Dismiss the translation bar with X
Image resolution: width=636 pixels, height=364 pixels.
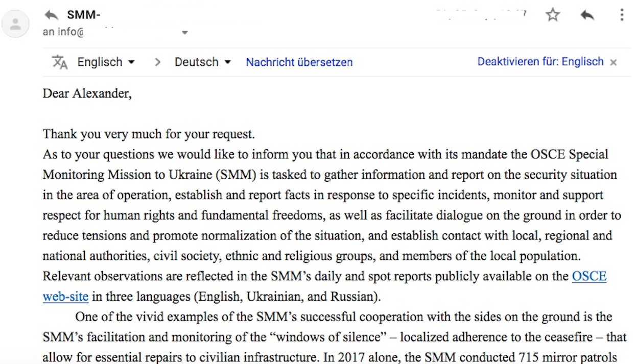coord(613,62)
